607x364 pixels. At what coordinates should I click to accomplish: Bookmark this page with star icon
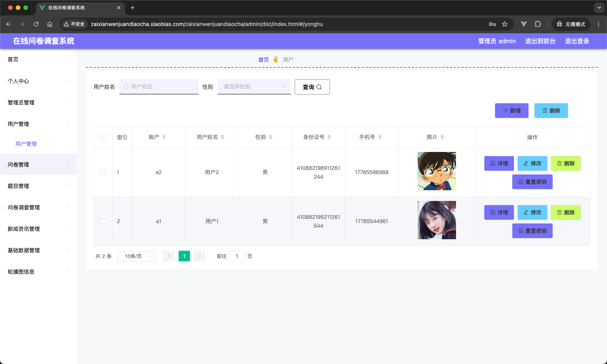(x=505, y=24)
